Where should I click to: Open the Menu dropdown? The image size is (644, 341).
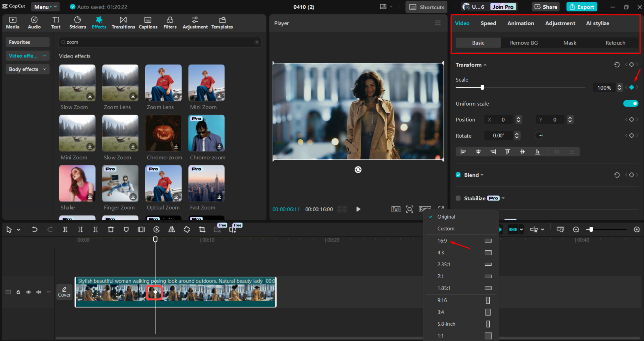click(45, 7)
